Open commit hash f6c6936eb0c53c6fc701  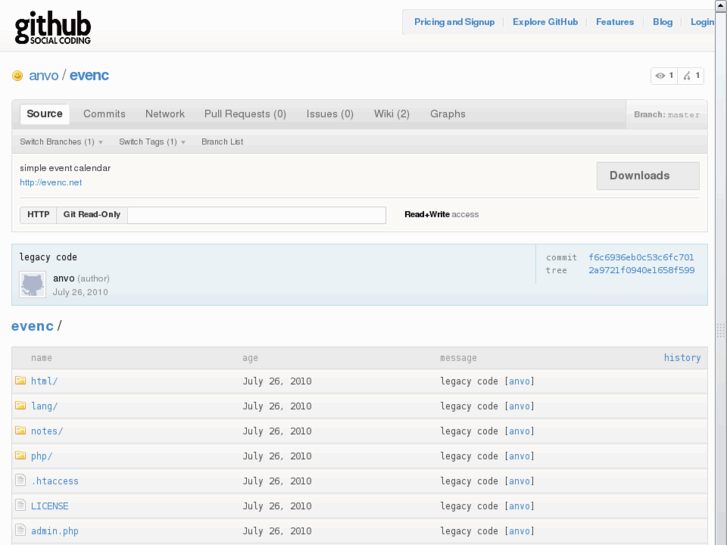point(641,257)
